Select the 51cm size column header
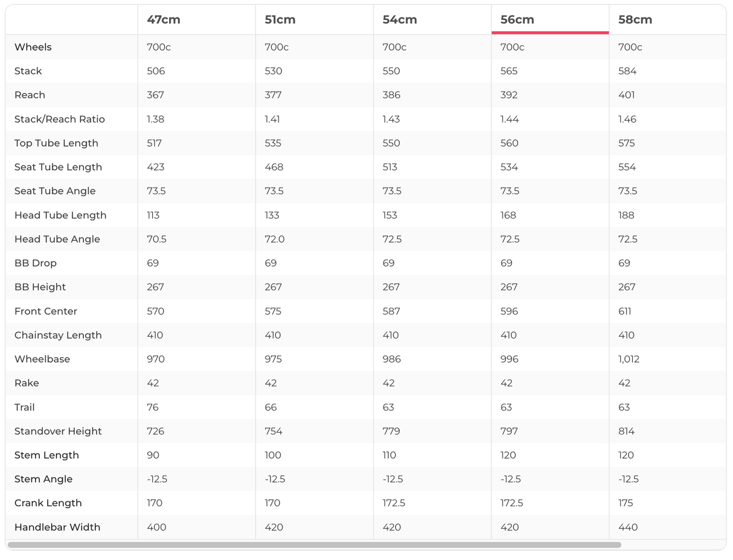Image resolution: width=733 pixels, height=560 pixels. click(280, 19)
